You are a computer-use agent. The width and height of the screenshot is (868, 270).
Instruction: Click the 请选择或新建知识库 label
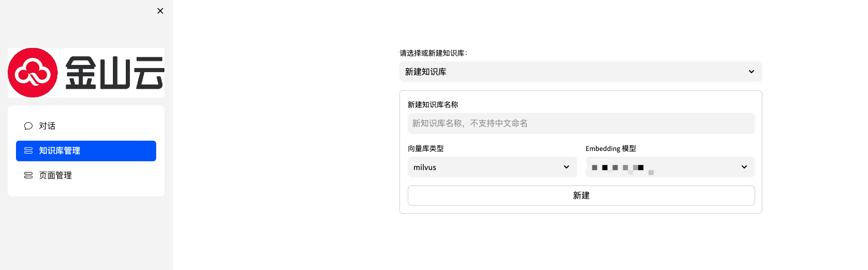click(433, 53)
